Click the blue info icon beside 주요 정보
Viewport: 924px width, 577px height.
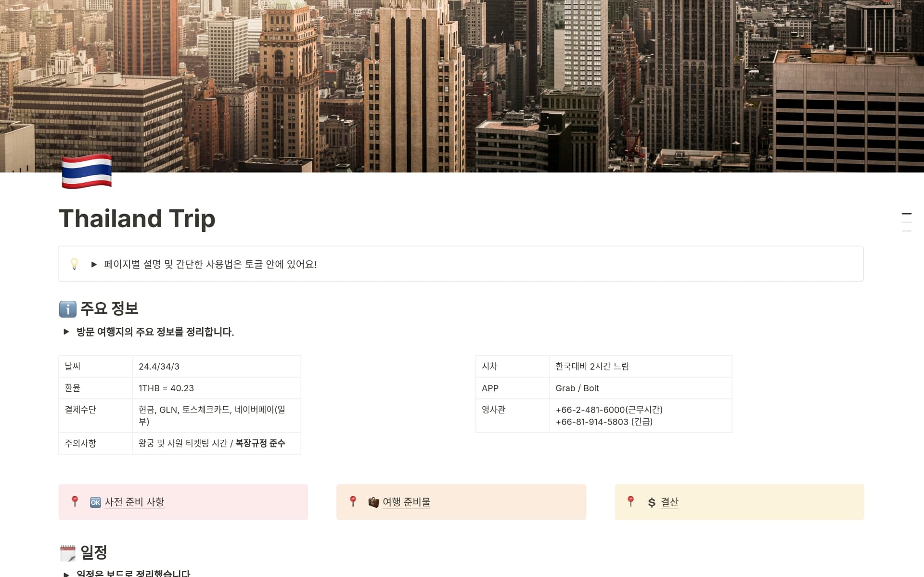tap(67, 309)
